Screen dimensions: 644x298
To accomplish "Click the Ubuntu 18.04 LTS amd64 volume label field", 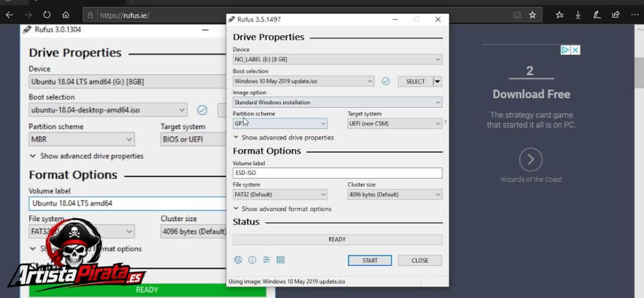I will pos(128,203).
